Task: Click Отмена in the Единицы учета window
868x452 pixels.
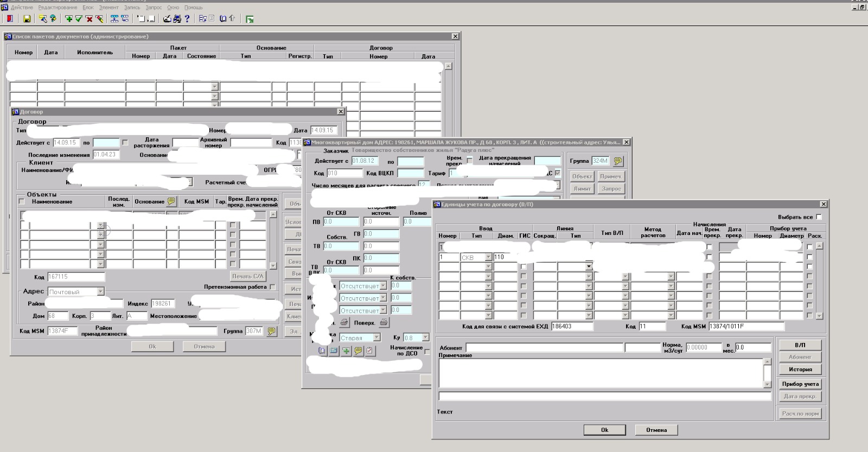Action: coord(656,430)
